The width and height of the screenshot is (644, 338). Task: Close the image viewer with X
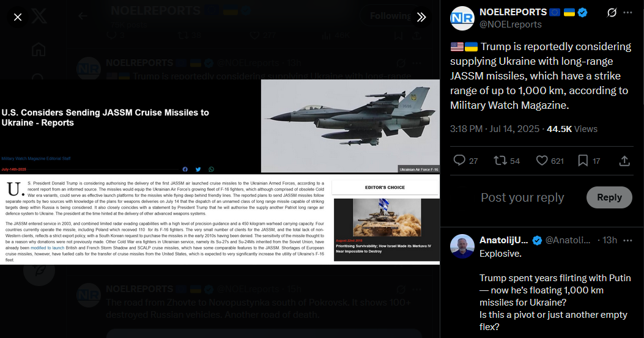click(18, 17)
